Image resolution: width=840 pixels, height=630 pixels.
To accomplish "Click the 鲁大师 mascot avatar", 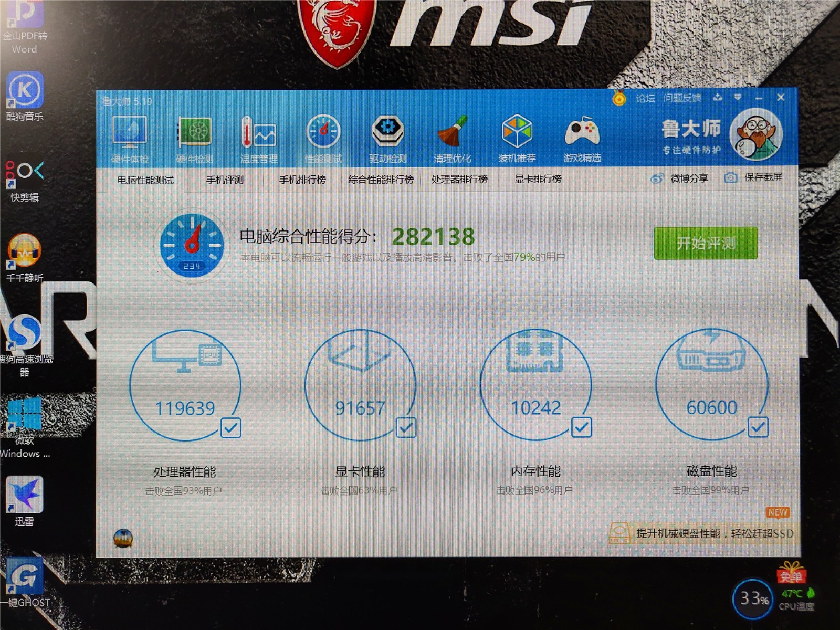I will click(x=756, y=134).
